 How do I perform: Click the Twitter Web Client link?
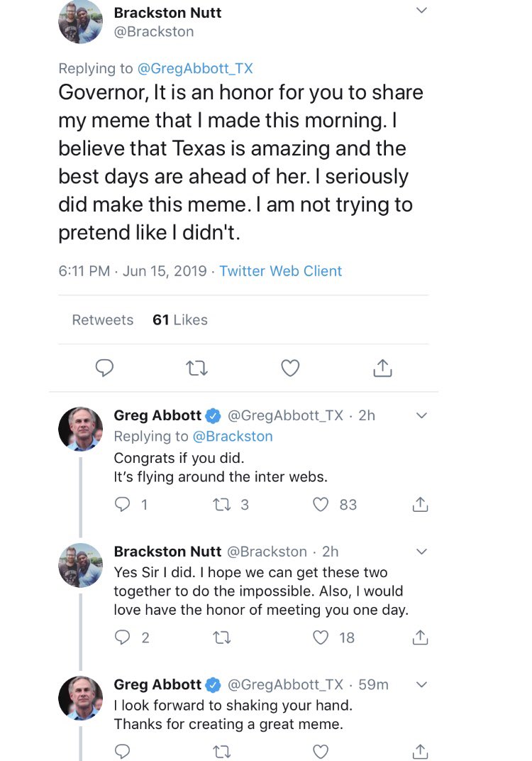tap(281, 271)
